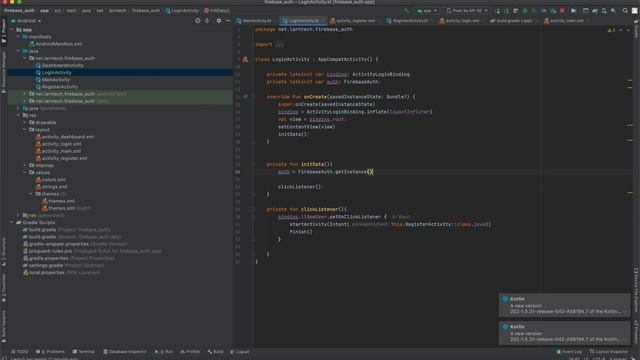Screen dimensions: 640x360
Task: Open the app run configuration dropdown
Action: [427, 11]
